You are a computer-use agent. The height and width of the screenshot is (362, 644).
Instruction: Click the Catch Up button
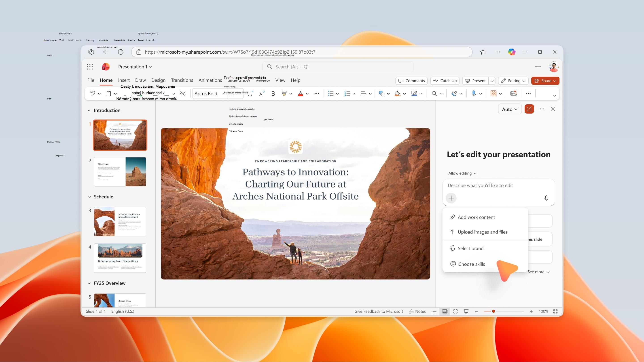pos(445,81)
